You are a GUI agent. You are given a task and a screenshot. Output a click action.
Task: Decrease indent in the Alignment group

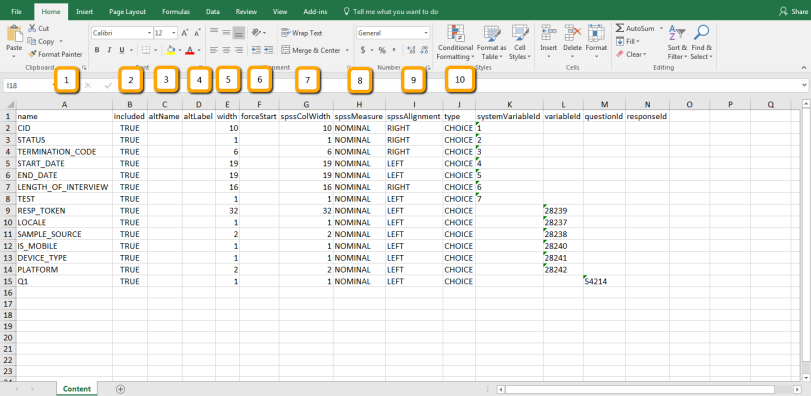click(256, 50)
